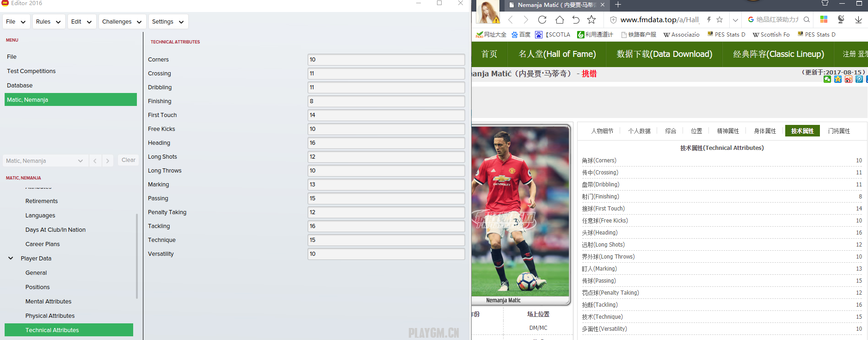Open the Rules dropdown menu in Editor
Image resolution: width=868 pixels, height=340 pixels.
click(x=49, y=22)
